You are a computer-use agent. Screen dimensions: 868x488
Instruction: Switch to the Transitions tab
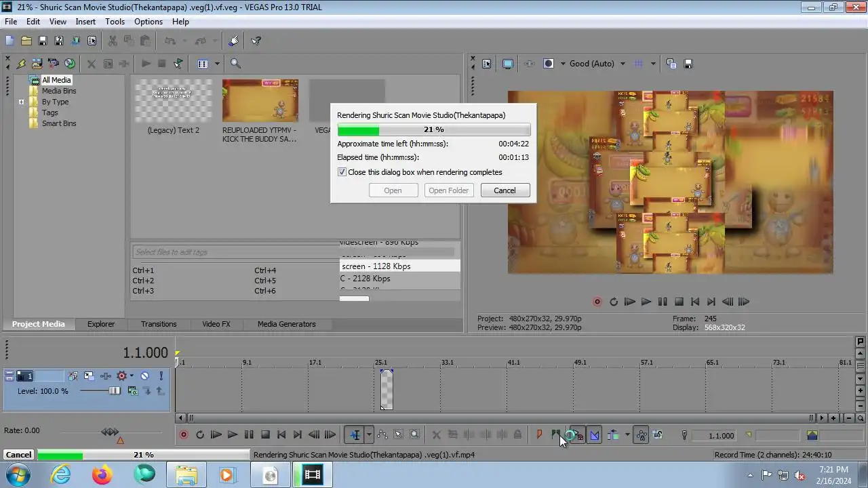[159, 324]
